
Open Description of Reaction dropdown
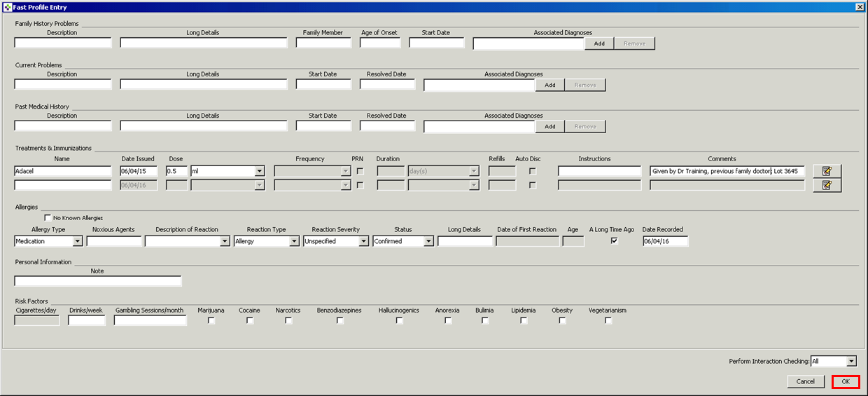225,241
